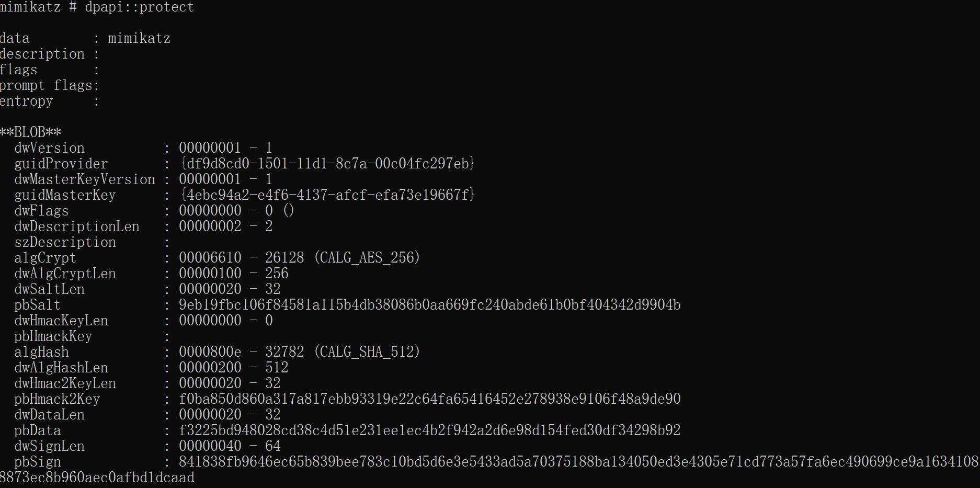Click the dpapi::protect command text
980x488 pixels.
pos(139,7)
